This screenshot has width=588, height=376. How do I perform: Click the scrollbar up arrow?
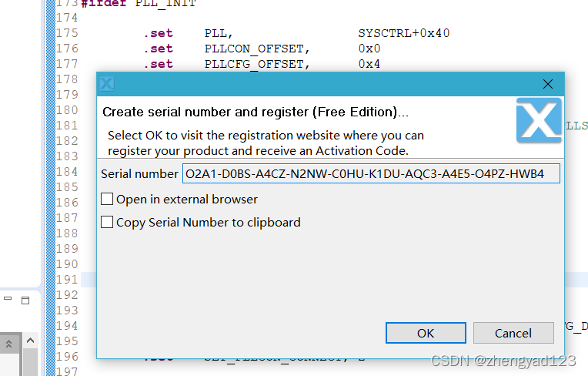[31, 341]
